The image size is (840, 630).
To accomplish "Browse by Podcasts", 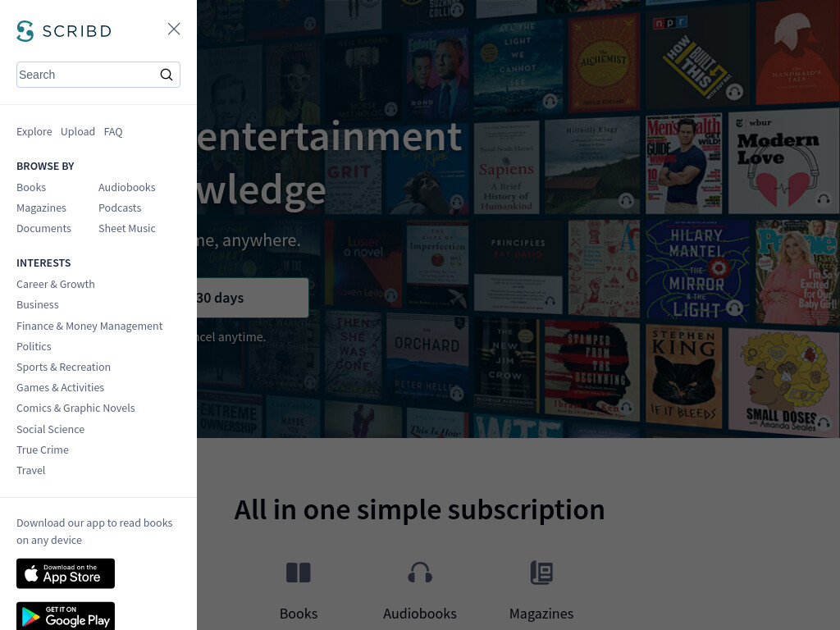I will tap(120, 208).
